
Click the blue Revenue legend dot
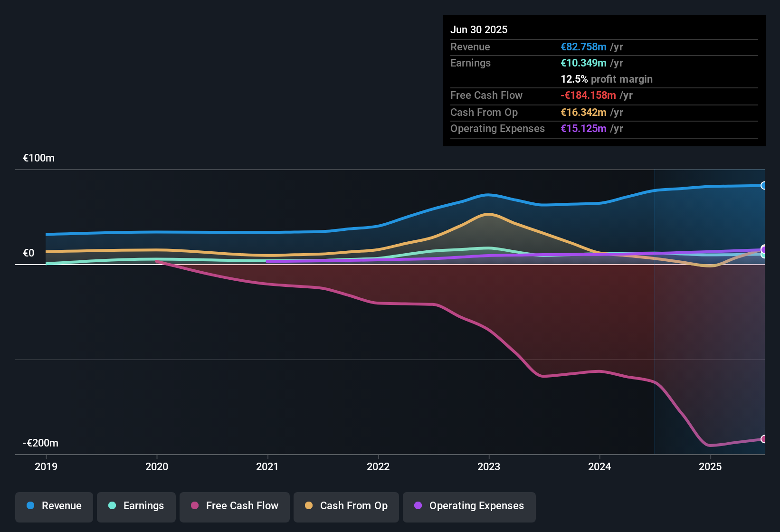[30, 505]
